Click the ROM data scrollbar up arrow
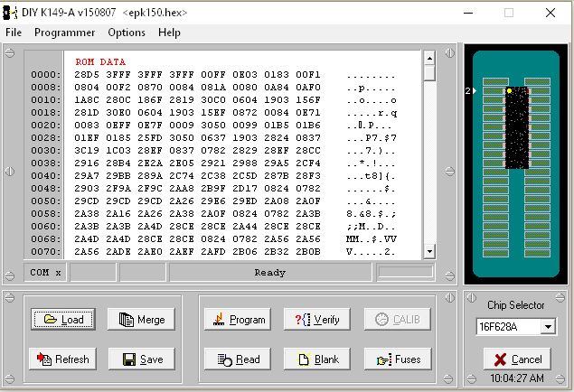The width and height of the screenshot is (574, 392). click(429, 58)
